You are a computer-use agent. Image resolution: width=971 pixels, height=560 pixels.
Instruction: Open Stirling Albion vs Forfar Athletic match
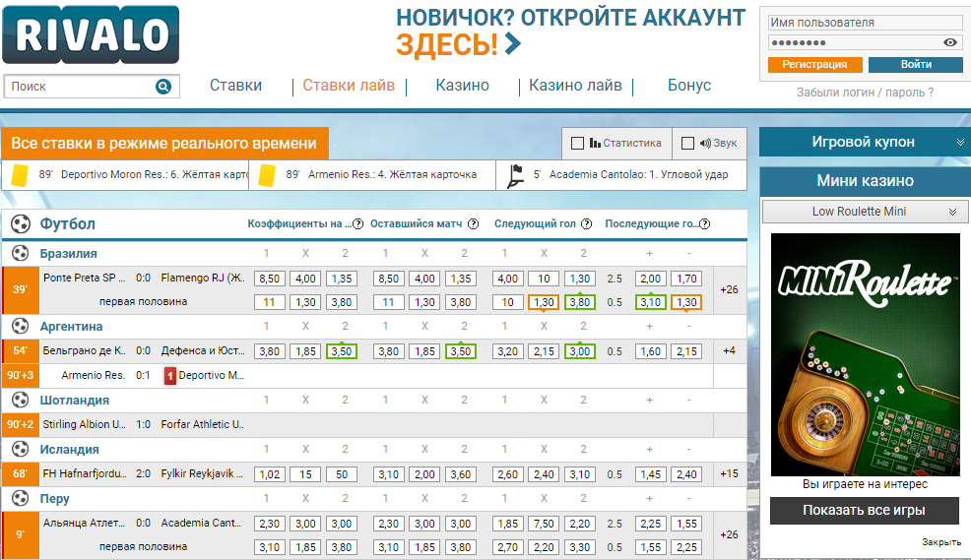[144, 424]
